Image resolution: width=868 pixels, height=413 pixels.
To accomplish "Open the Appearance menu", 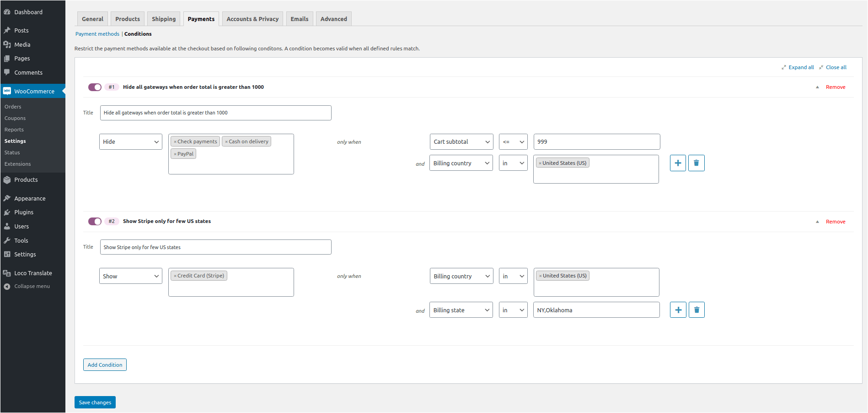I will pos(30,198).
